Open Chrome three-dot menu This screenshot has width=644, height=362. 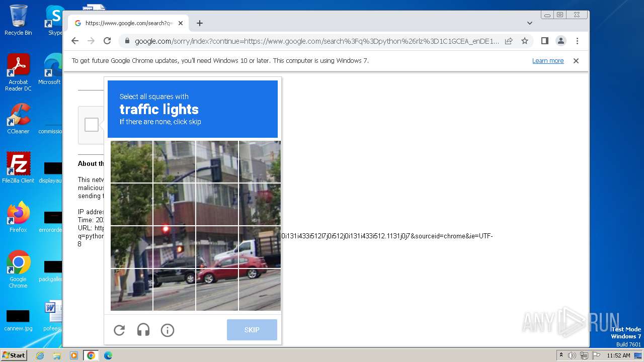click(577, 41)
